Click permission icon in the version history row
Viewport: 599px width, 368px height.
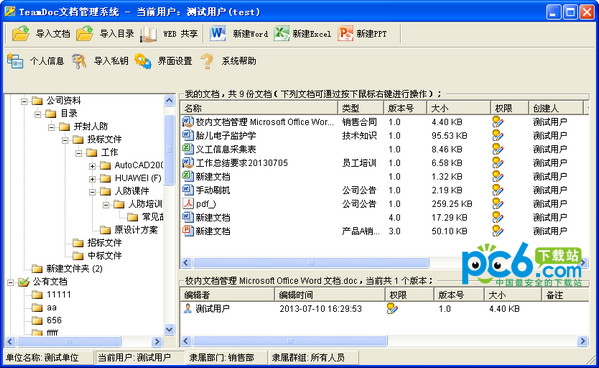pos(392,308)
